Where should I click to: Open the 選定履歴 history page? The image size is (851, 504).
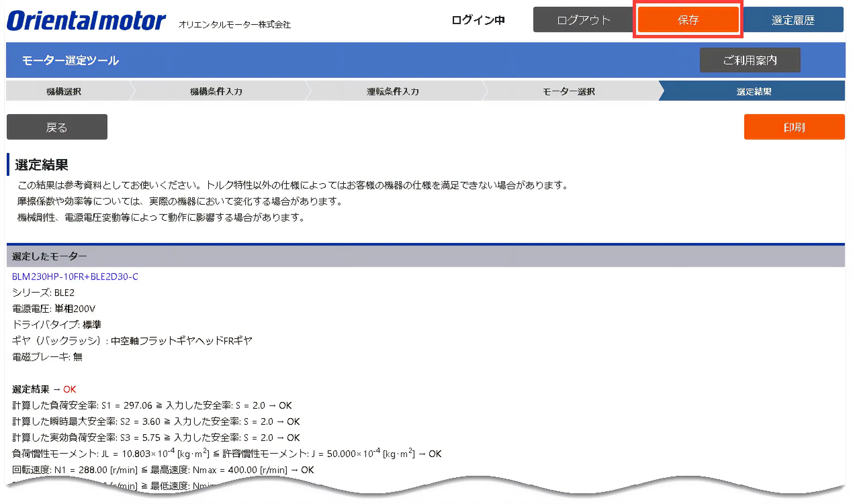coord(793,20)
